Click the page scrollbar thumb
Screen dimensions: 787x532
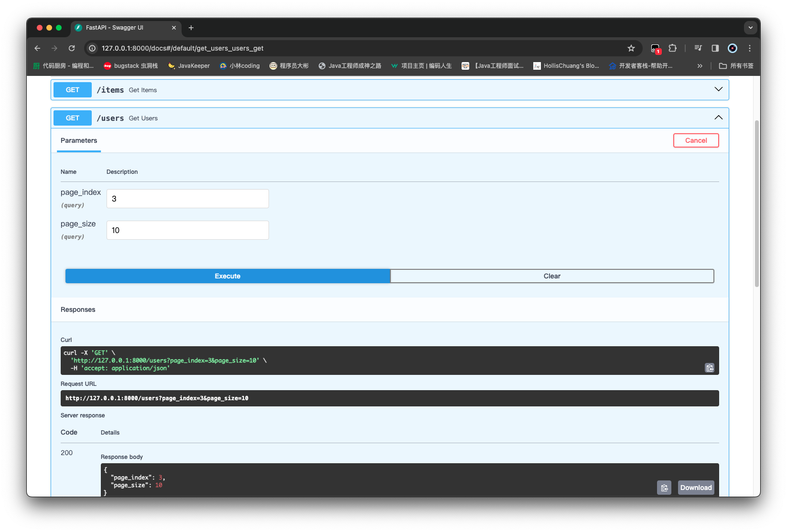click(x=757, y=203)
